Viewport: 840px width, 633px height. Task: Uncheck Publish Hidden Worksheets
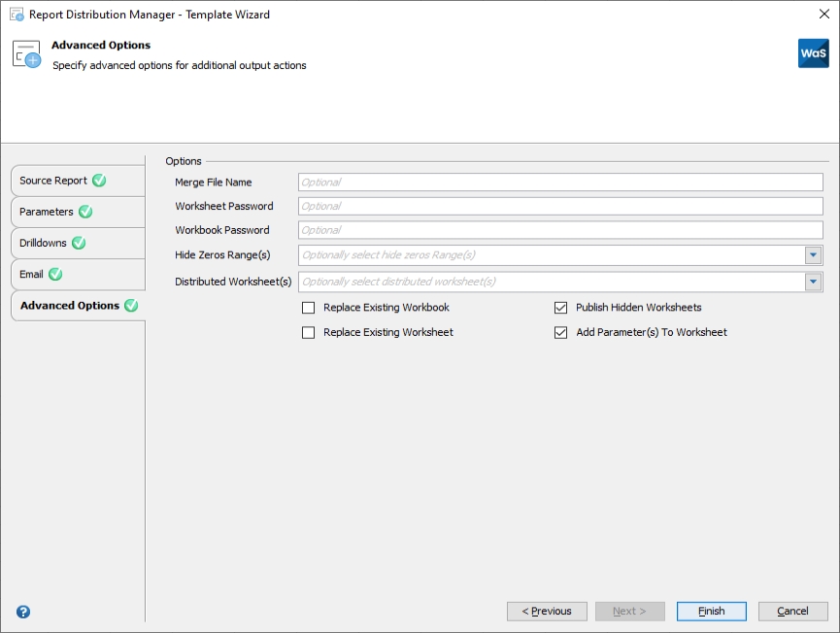click(x=560, y=308)
